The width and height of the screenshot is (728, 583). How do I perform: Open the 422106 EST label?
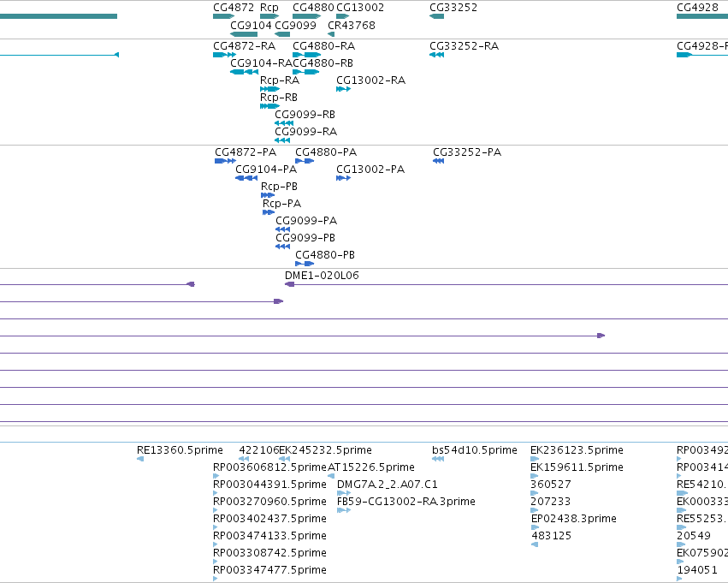[259, 450]
